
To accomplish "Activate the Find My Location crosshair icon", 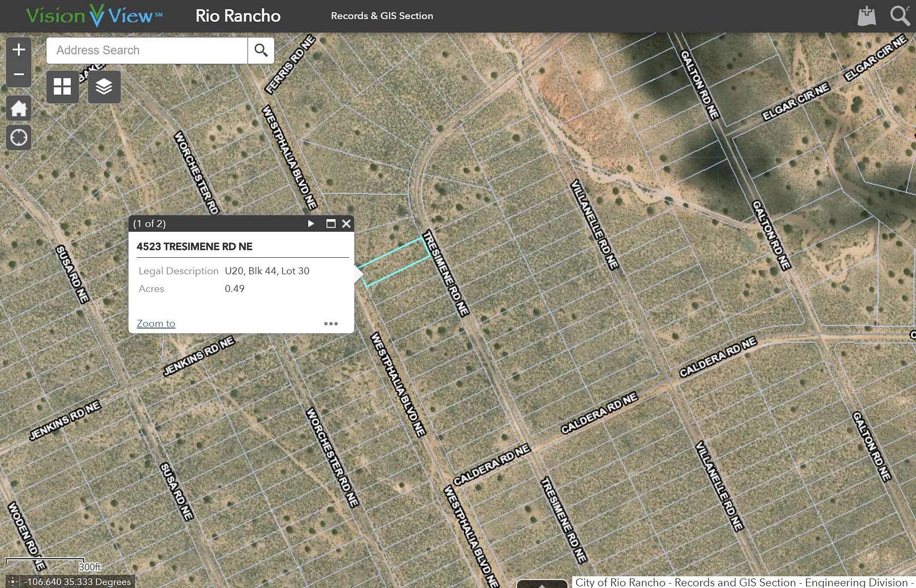I will coord(19,137).
